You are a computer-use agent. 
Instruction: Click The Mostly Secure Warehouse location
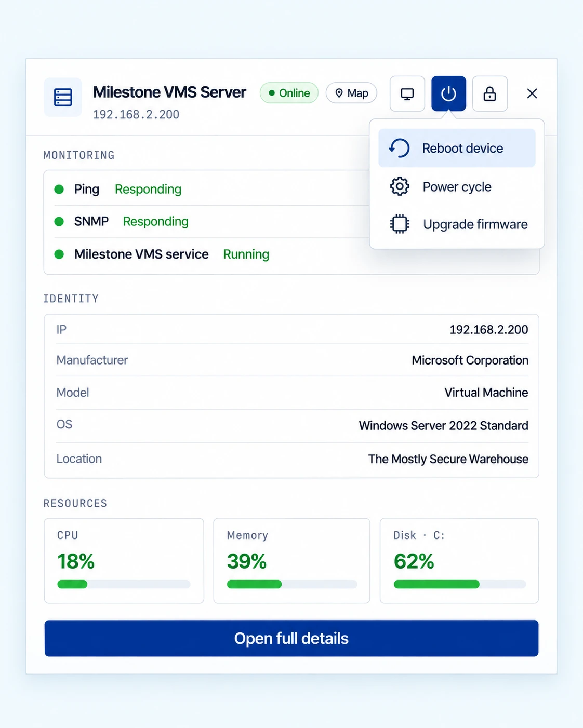448,459
